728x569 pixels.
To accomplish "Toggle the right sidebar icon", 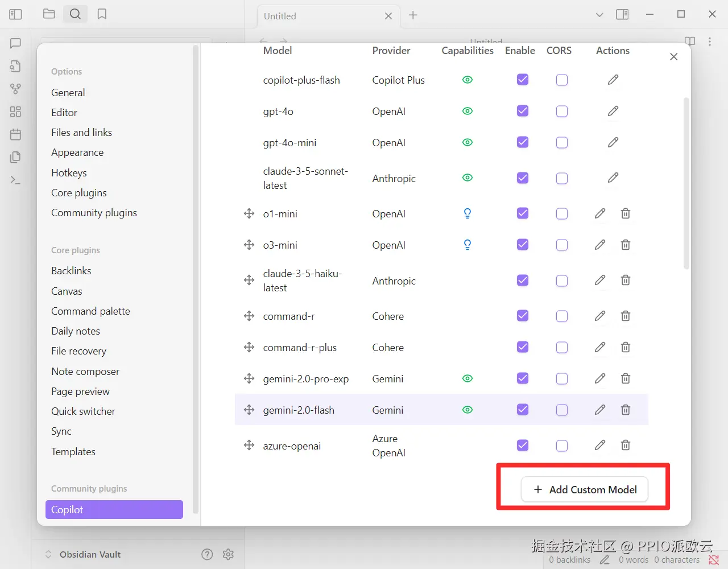I will (622, 14).
